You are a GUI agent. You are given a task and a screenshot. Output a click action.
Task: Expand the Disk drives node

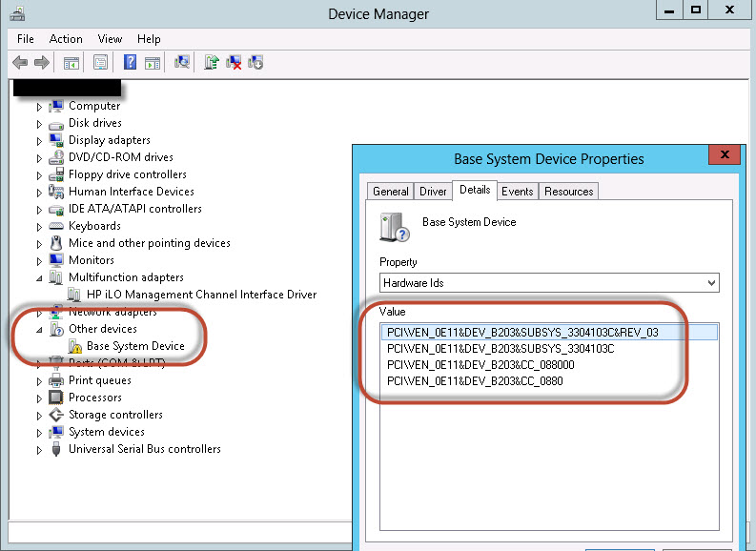pyautogui.click(x=39, y=123)
